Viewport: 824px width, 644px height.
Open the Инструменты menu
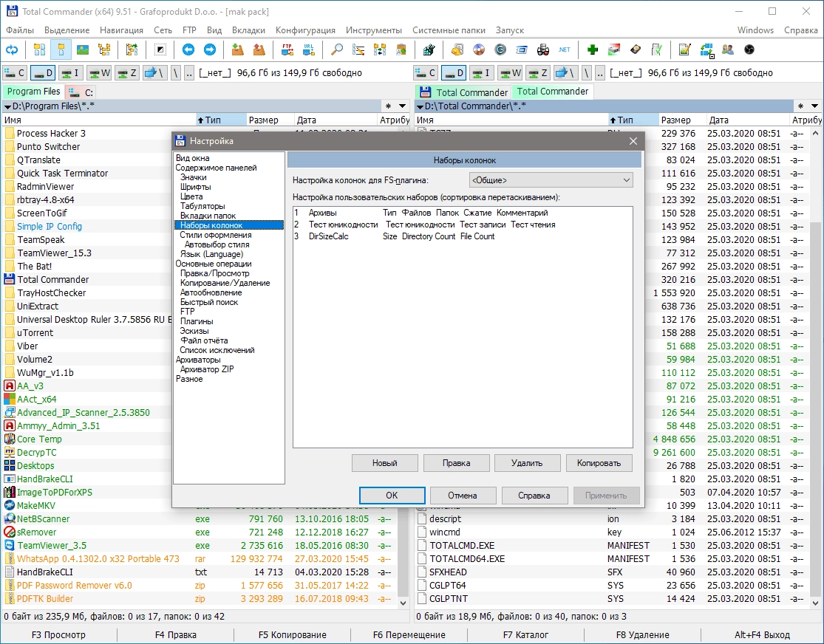[x=374, y=30]
